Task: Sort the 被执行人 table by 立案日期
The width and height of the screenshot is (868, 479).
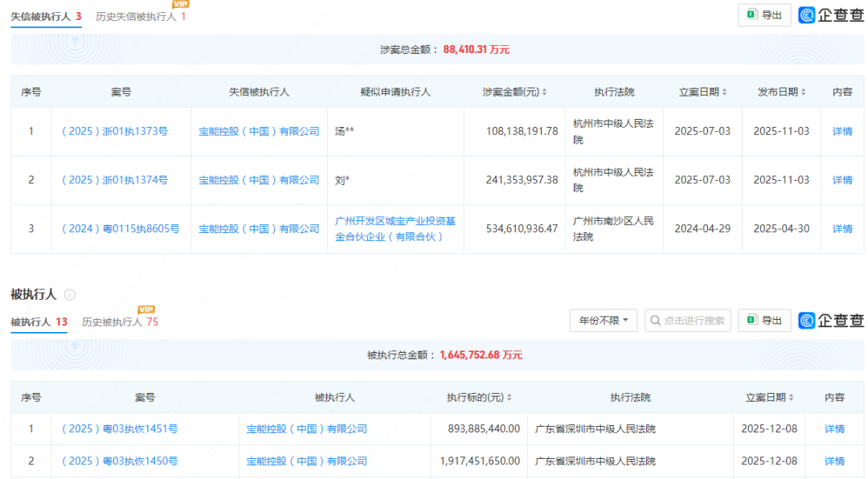Action: [792, 398]
